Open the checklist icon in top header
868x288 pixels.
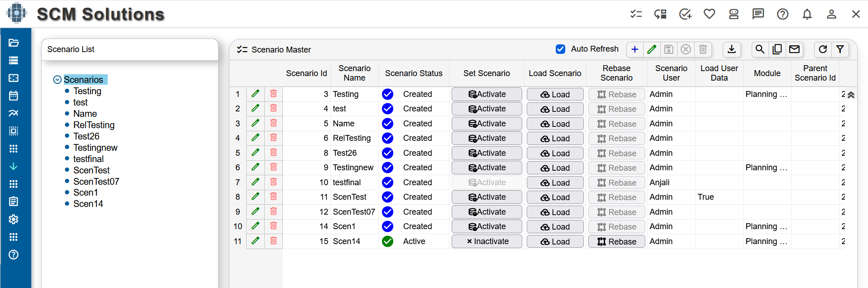pos(636,14)
